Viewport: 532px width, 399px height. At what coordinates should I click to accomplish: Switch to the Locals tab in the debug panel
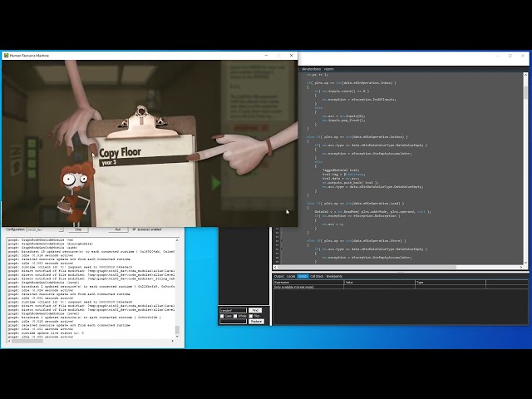click(x=291, y=277)
